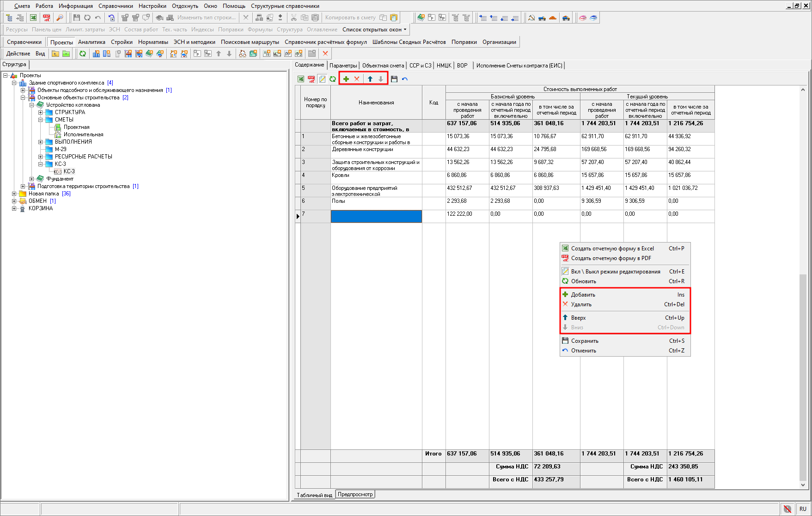Click the red X Delete icon in the table toolbar
This screenshot has height=516, width=812.
tap(357, 79)
